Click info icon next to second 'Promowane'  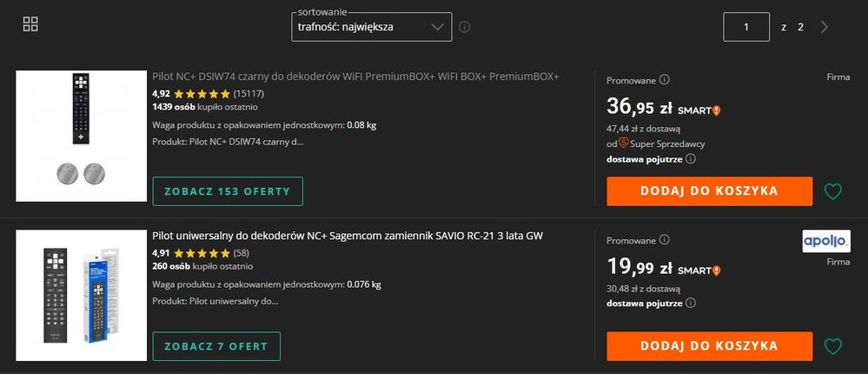[x=665, y=240]
